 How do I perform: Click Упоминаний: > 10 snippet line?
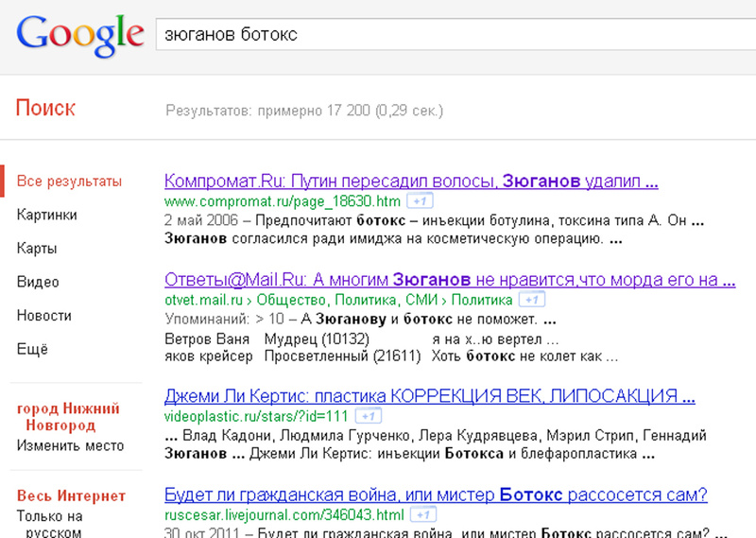360,319
